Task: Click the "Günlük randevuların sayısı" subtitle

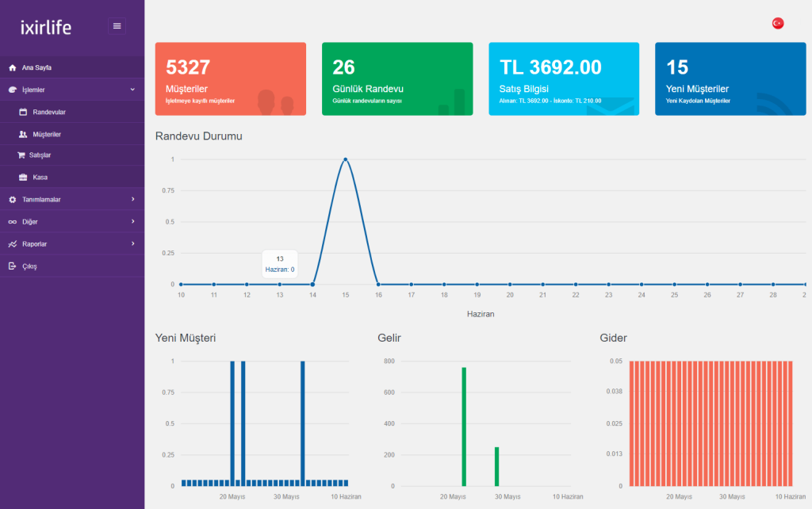Action: point(367,101)
